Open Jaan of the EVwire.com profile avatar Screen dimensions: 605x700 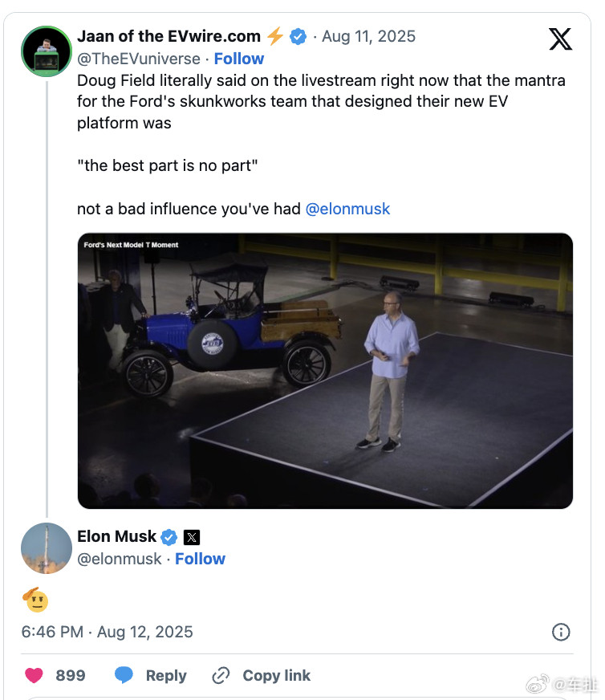tap(47, 51)
